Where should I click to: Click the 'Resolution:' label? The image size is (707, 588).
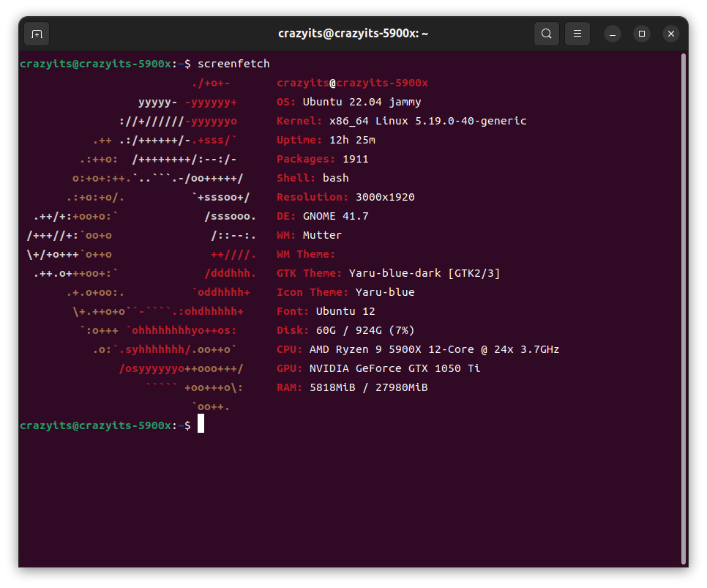[313, 197]
